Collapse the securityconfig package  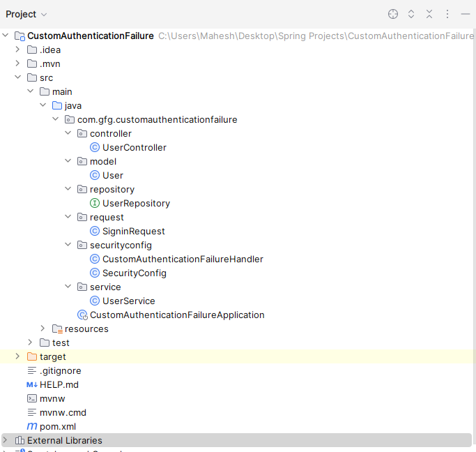tap(68, 245)
